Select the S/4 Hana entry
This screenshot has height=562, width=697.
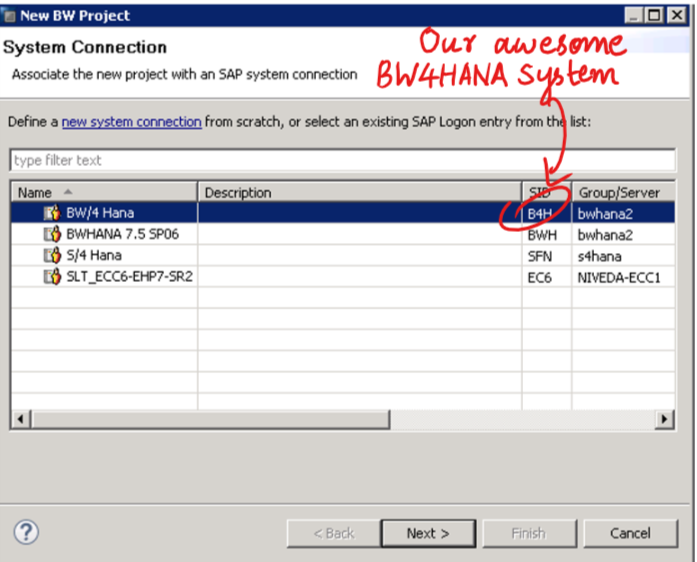tap(94, 255)
